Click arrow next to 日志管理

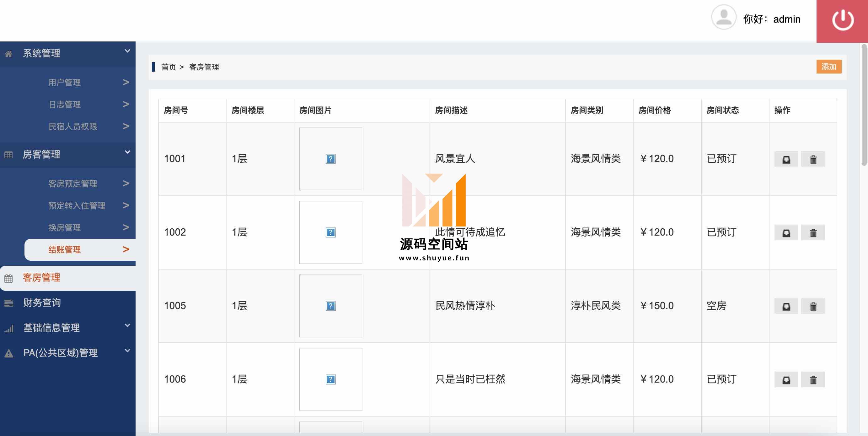tap(126, 104)
